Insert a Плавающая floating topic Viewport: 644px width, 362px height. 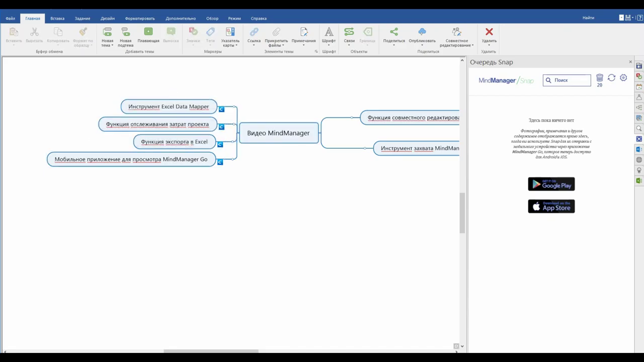[x=148, y=35]
